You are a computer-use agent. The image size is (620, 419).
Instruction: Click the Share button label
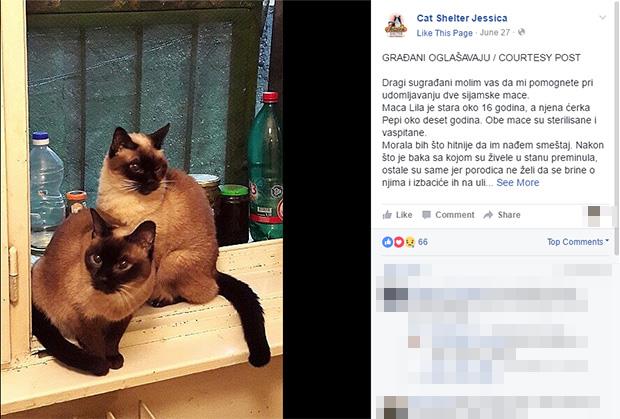pyautogui.click(x=509, y=215)
